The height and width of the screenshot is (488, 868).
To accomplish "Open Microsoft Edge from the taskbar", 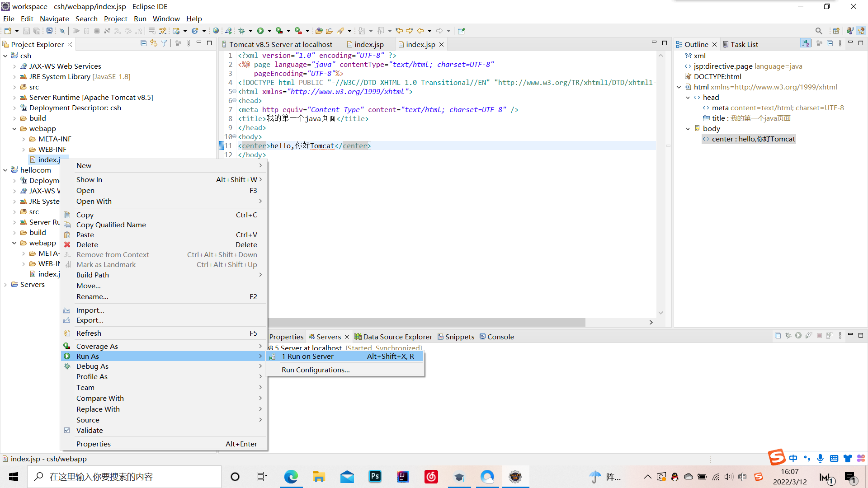I will pos(291,477).
